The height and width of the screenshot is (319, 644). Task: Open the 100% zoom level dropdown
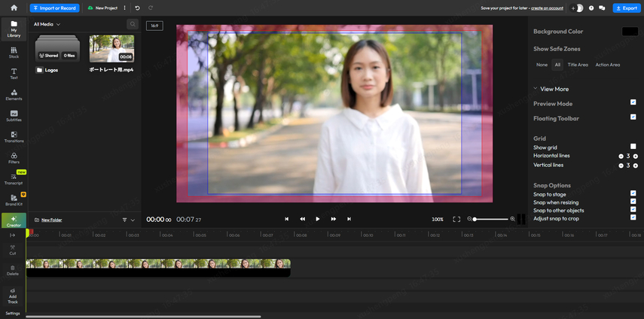pos(438,220)
